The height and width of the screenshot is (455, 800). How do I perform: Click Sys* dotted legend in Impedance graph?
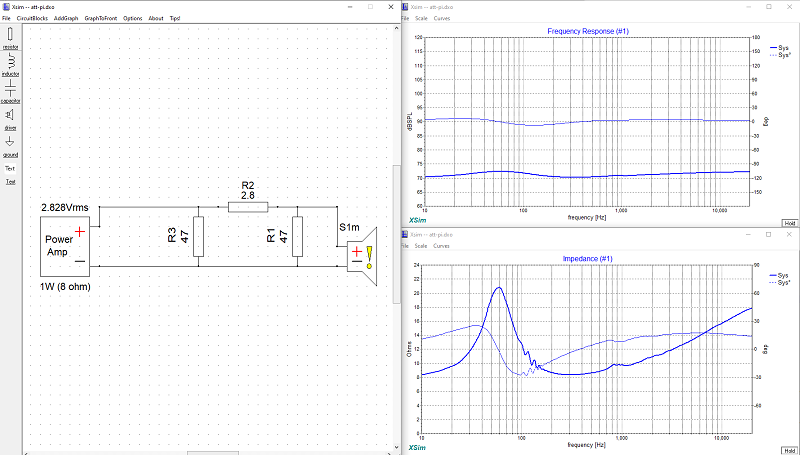pos(780,282)
